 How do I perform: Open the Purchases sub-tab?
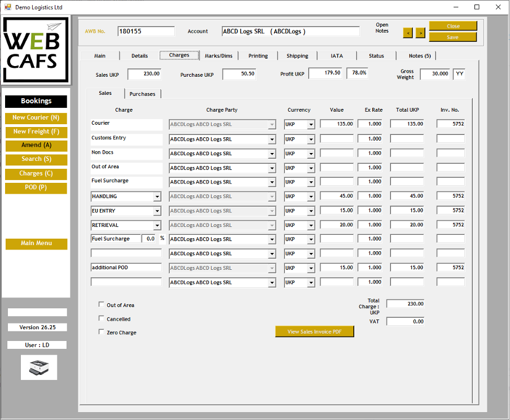coord(142,94)
